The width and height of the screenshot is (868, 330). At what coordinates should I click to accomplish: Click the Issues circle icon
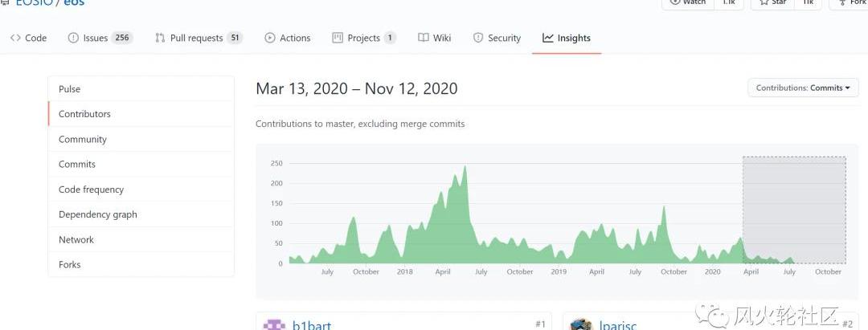pyautogui.click(x=73, y=38)
